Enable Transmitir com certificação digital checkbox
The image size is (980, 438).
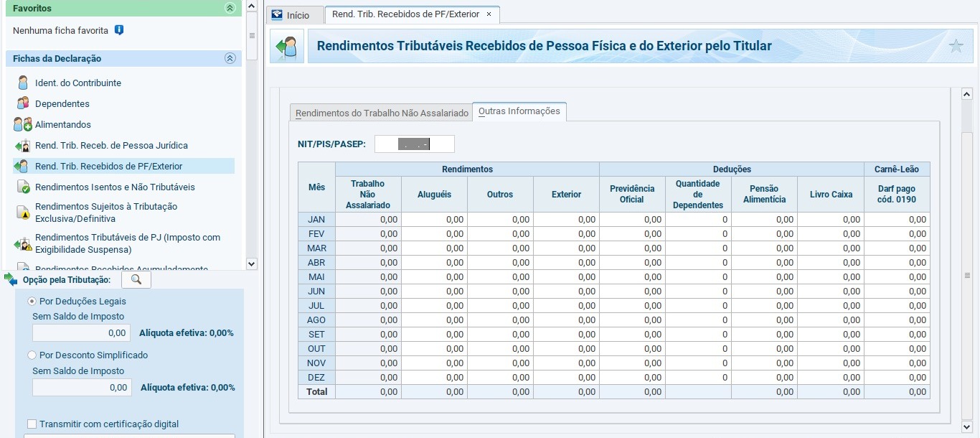pyautogui.click(x=32, y=424)
